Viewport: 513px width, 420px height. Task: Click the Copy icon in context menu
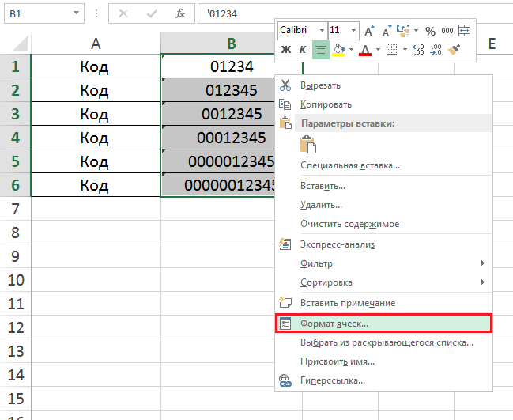[x=285, y=104]
